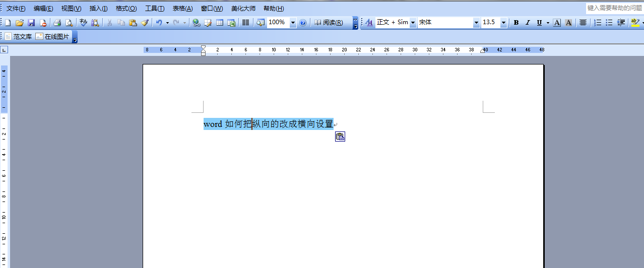Toggle character shading

[x=568, y=23]
